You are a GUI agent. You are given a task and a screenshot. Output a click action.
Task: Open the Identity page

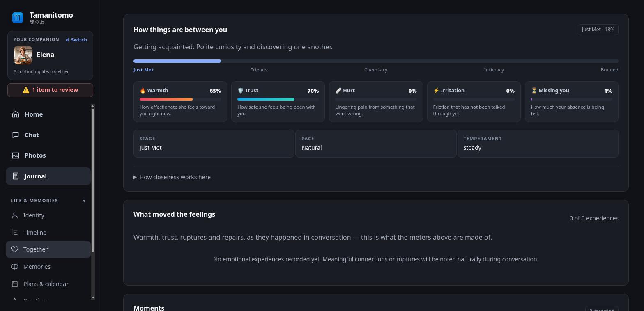(x=48, y=215)
